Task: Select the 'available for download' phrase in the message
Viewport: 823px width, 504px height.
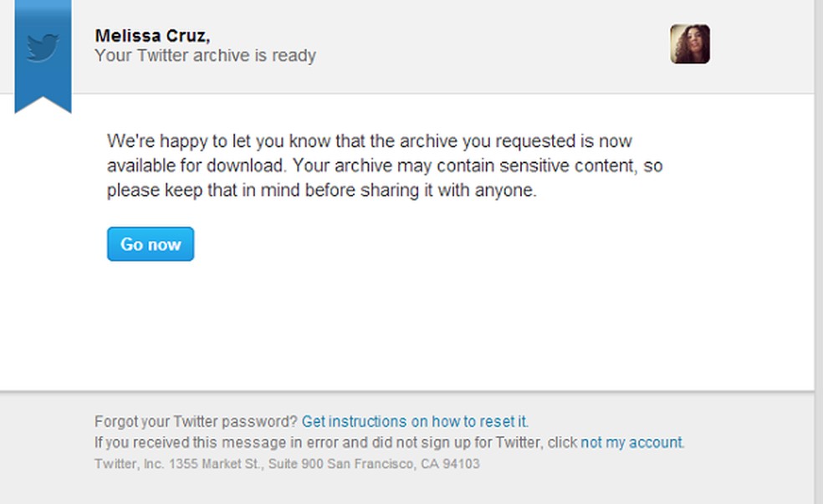Action: click(x=199, y=165)
